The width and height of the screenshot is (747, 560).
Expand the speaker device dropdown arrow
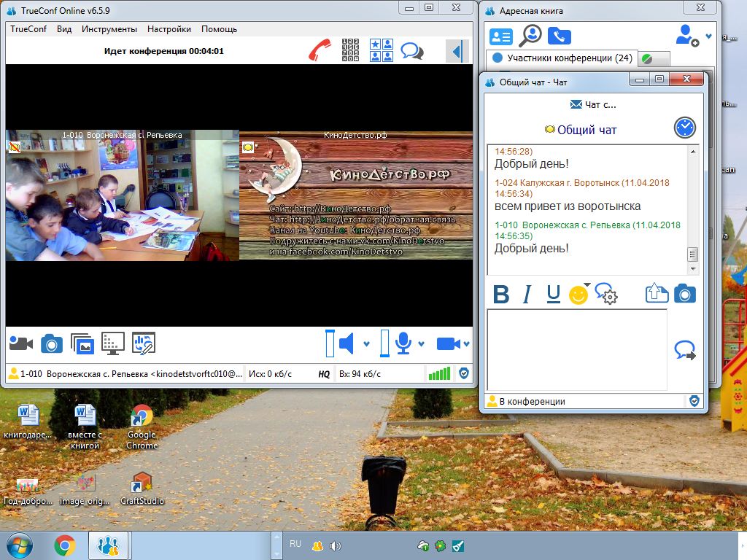(366, 344)
